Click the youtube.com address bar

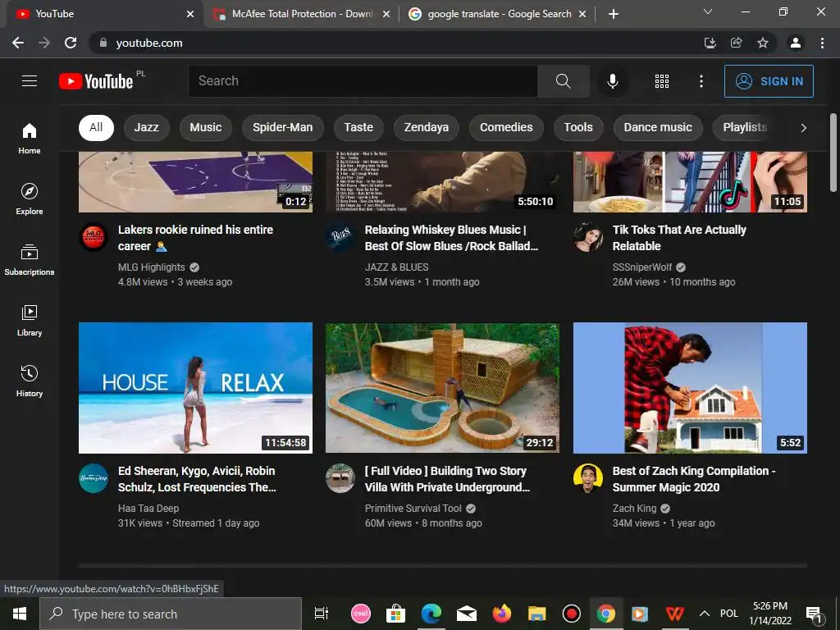point(396,43)
